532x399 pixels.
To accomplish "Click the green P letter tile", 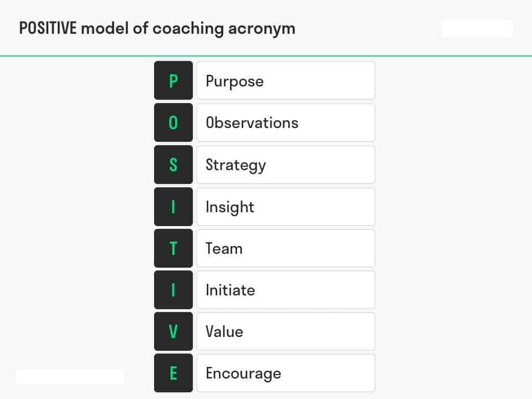I will tap(173, 80).
